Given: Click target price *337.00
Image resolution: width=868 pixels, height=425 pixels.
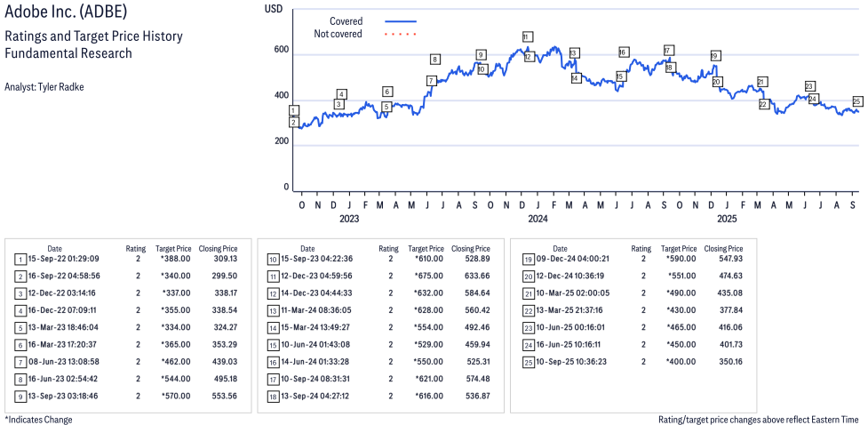Looking at the screenshot, I should tap(176, 293).
